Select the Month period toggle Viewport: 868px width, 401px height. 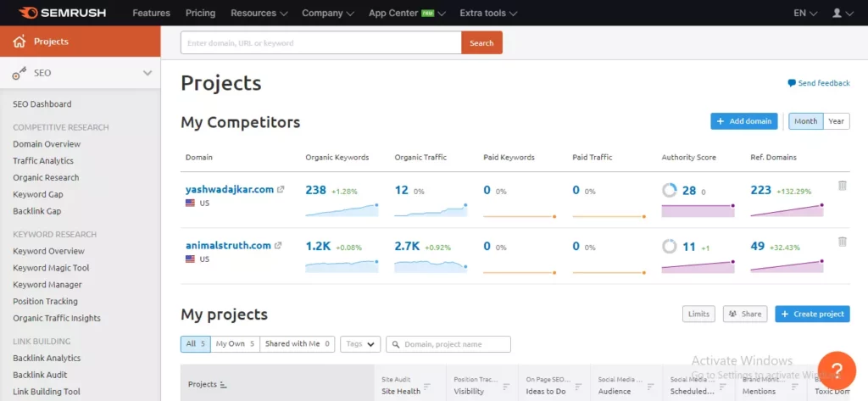(x=805, y=121)
